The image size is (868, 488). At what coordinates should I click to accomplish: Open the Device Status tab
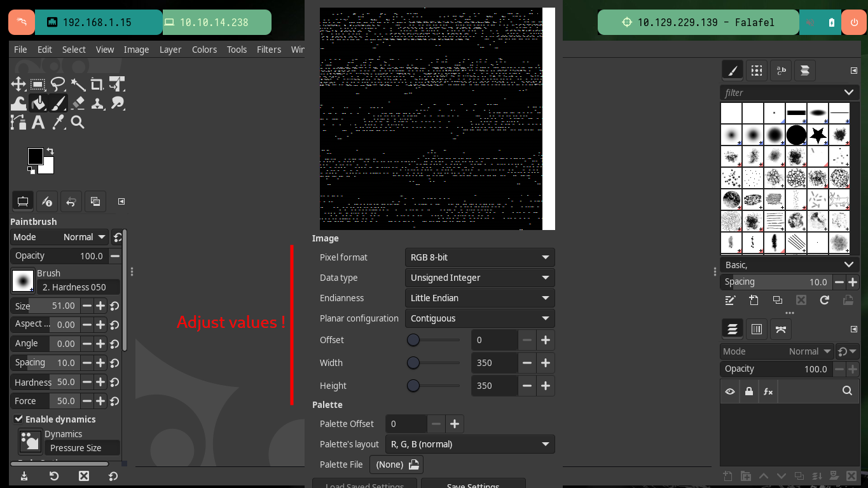pos(47,201)
